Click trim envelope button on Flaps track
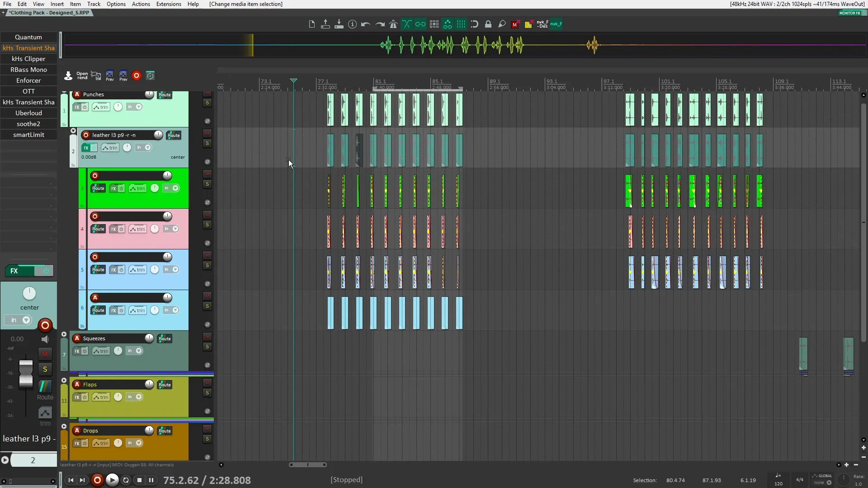868x488 pixels. (101, 397)
